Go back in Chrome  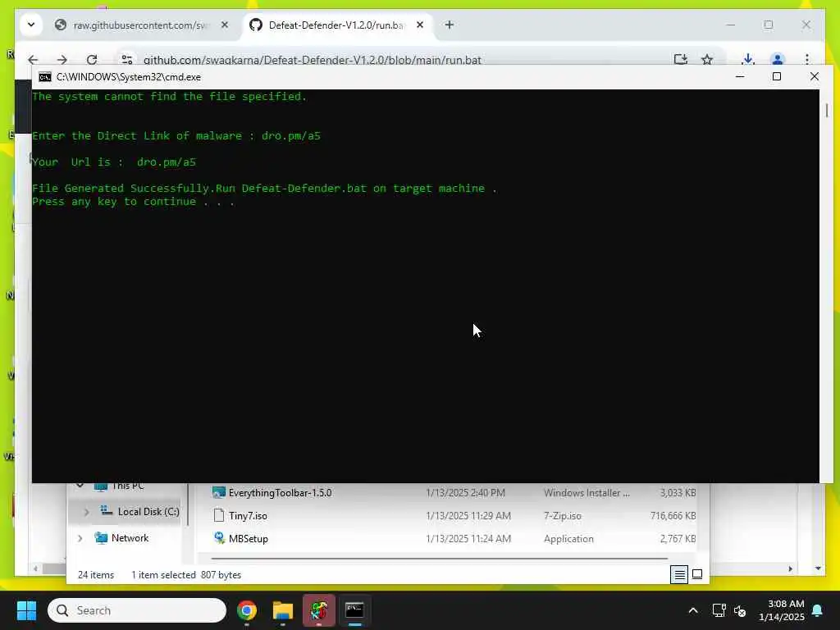tap(33, 60)
